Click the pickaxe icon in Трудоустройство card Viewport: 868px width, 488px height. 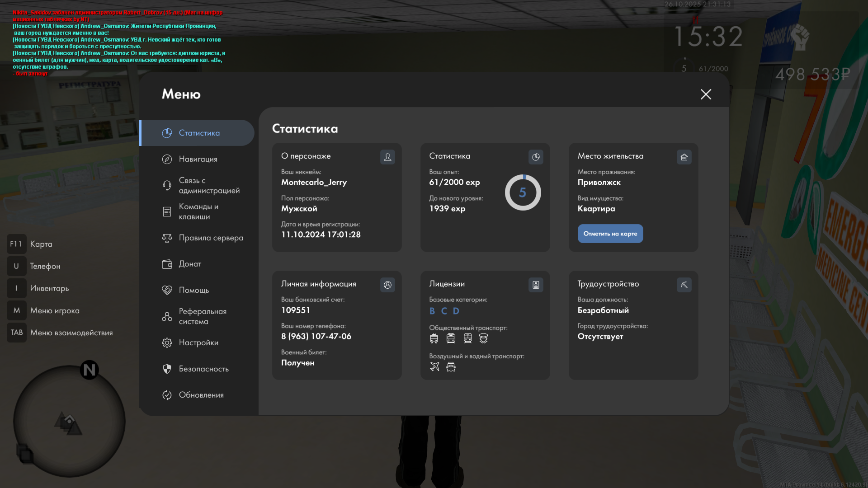point(684,285)
